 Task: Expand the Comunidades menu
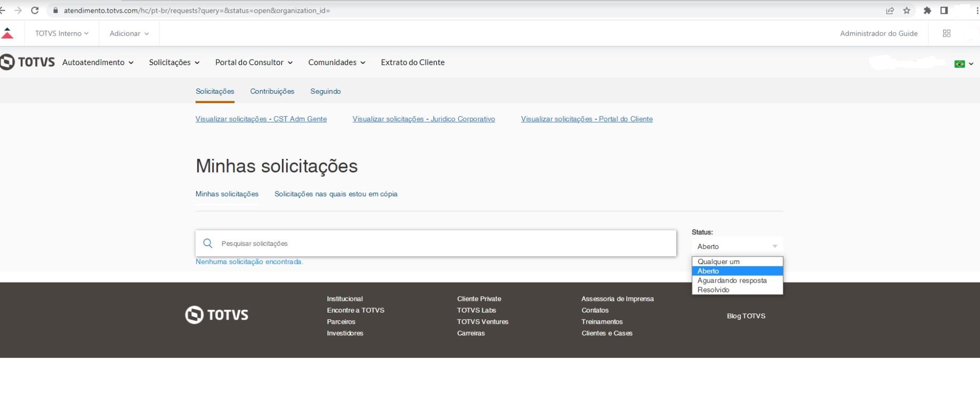(x=337, y=62)
